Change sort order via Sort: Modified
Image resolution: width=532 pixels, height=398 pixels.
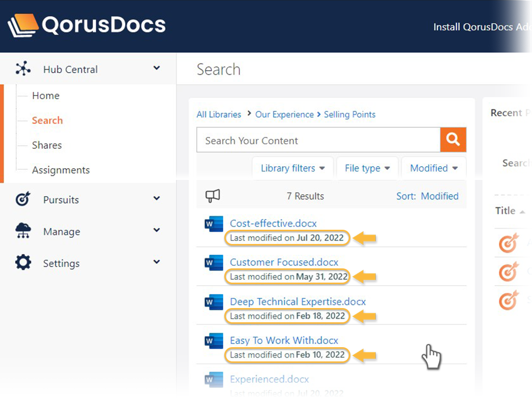427,196
